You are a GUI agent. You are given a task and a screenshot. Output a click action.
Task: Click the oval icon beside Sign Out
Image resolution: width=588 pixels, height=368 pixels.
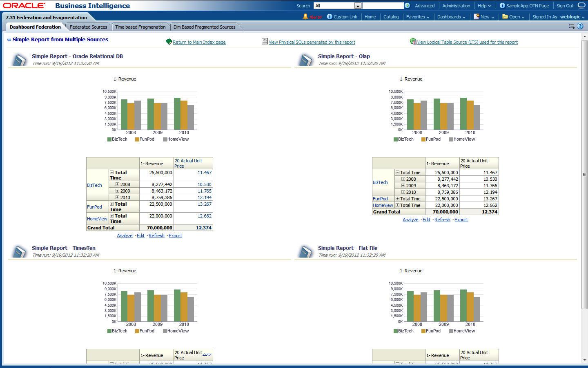pos(581,6)
